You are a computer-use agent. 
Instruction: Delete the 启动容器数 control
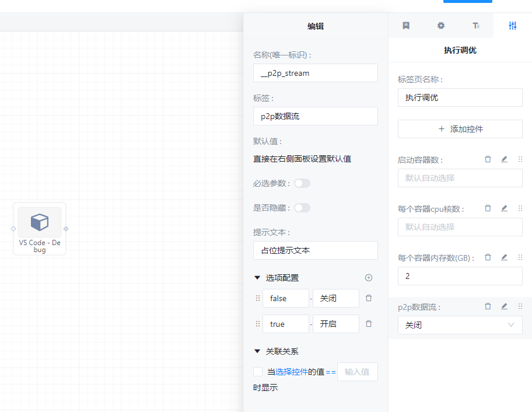(488, 159)
